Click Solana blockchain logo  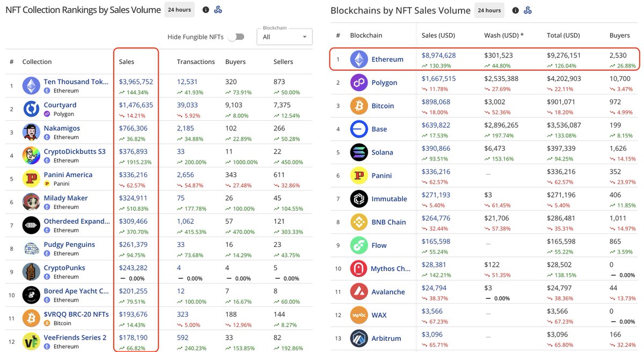(x=359, y=152)
